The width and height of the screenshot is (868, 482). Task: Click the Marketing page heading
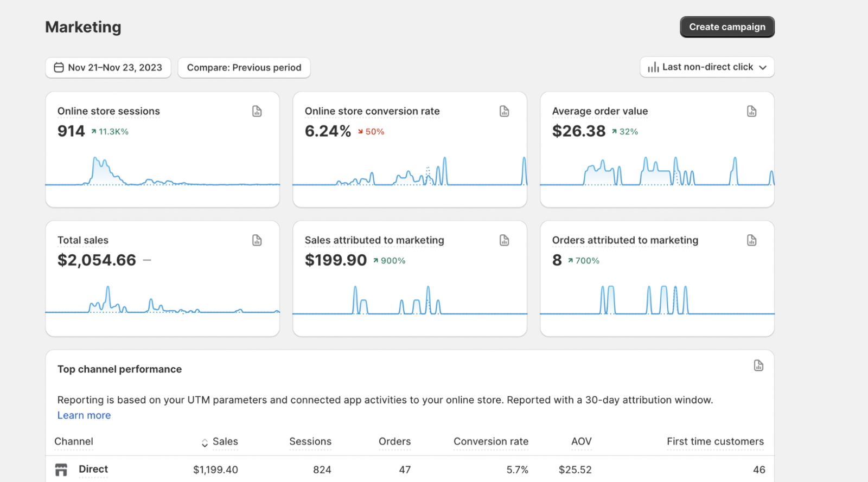point(83,27)
